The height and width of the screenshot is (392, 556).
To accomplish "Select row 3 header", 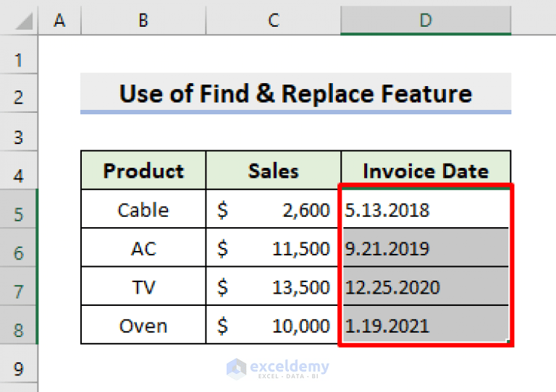I will click(18, 132).
